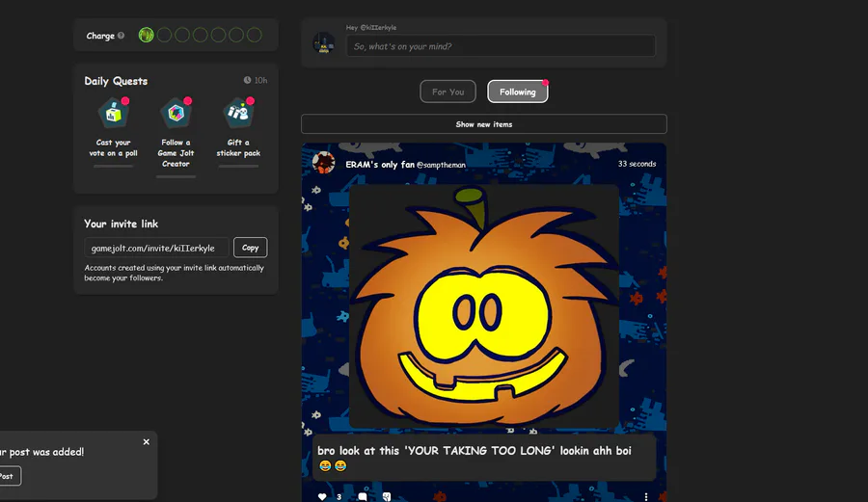Viewport: 868px width, 502px height.
Task: Place a sticker using the sticker icon
Action: click(x=387, y=496)
